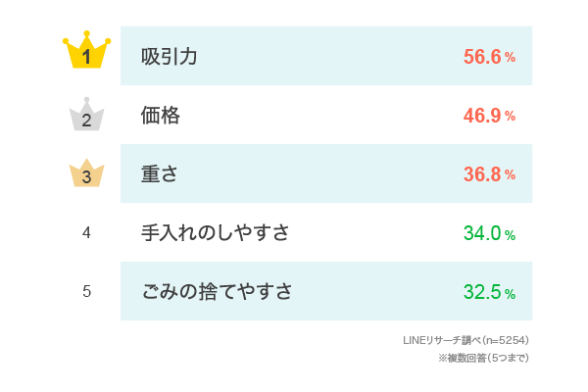Image resolution: width=588 pixels, height=392 pixels.
Task: Select the 価格 label
Action: pos(161,116)
